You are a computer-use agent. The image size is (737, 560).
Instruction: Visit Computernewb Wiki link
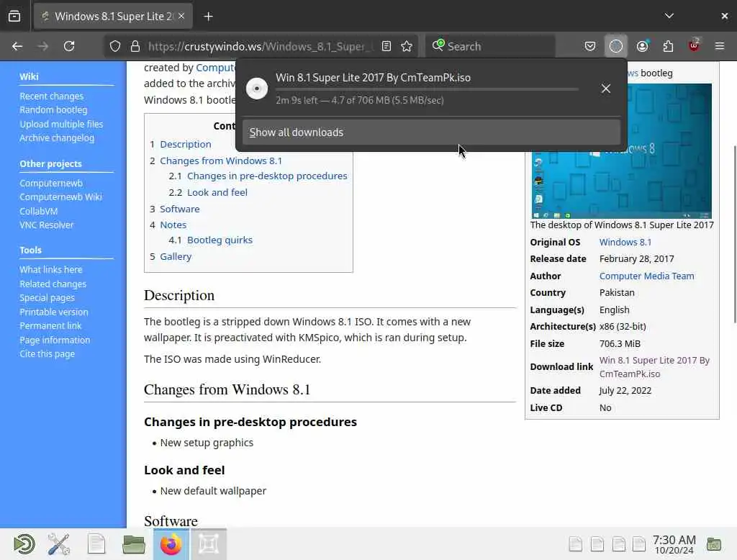[60, 197]
